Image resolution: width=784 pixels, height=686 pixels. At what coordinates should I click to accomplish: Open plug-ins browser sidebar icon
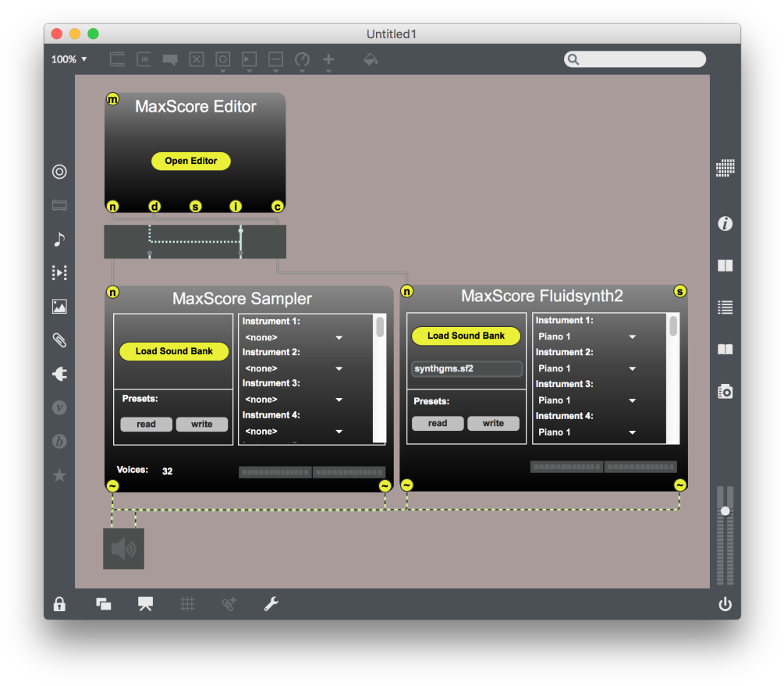(x=59, y=374)
